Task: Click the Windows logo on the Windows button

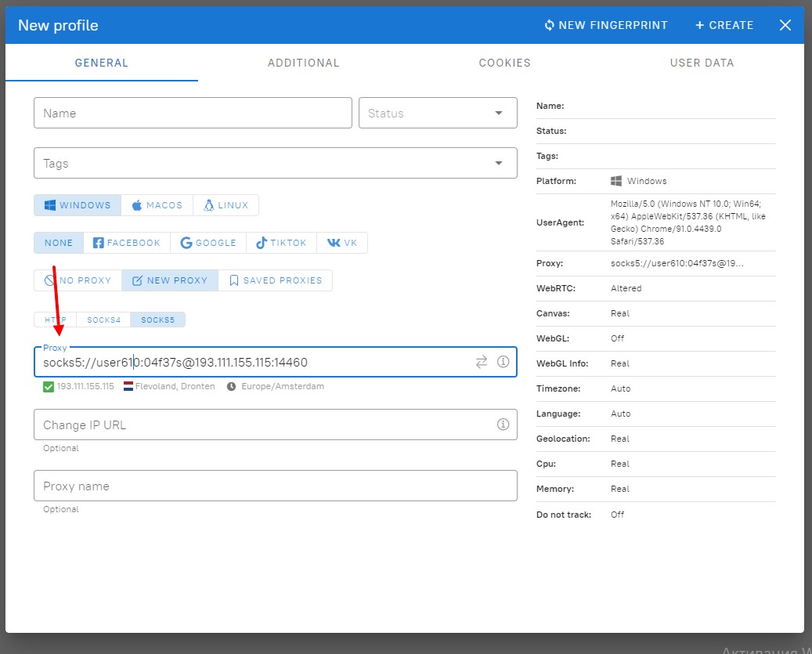Action: pos(50,205)
